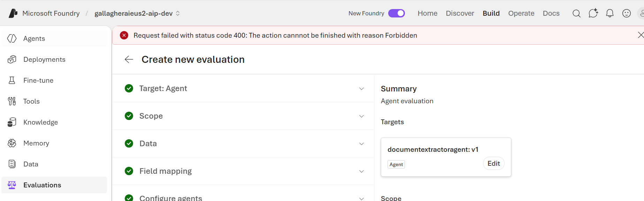Screen dimensions: 644x201
Task: Click the sparkle chat assistant icon
Action: [593, 14]
